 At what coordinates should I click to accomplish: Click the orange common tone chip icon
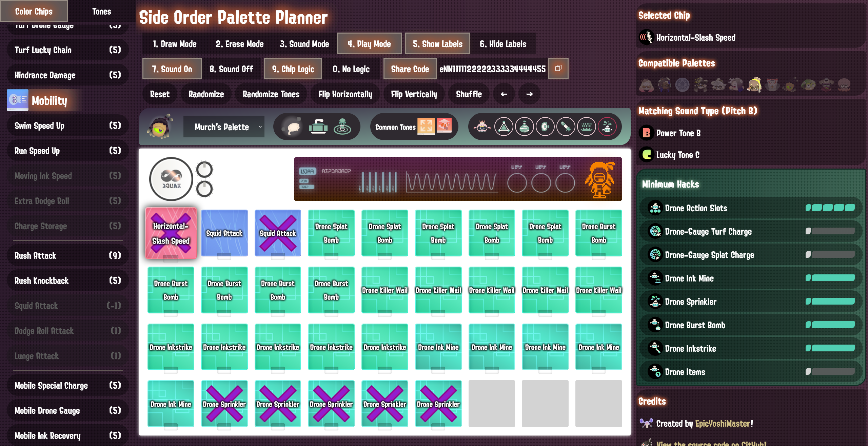426,126
